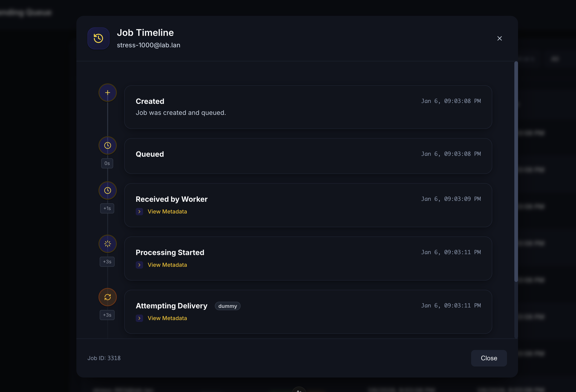Click clock icon beside Received by Worker

108,190
